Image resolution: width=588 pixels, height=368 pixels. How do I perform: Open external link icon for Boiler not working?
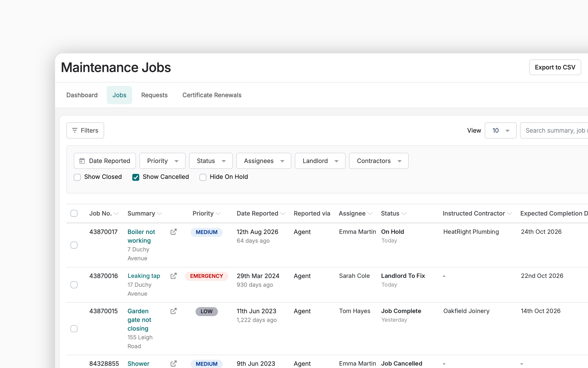tap(173, 232)
